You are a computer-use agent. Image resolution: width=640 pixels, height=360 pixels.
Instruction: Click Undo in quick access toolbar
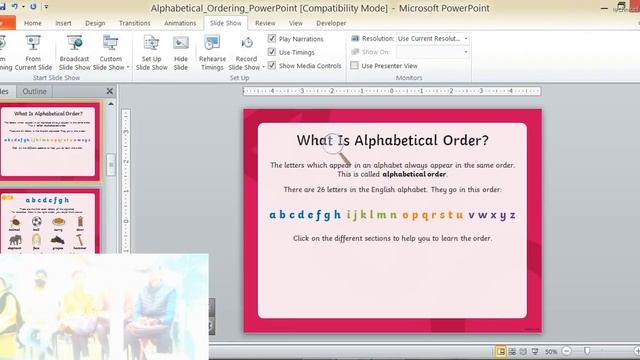15,7
